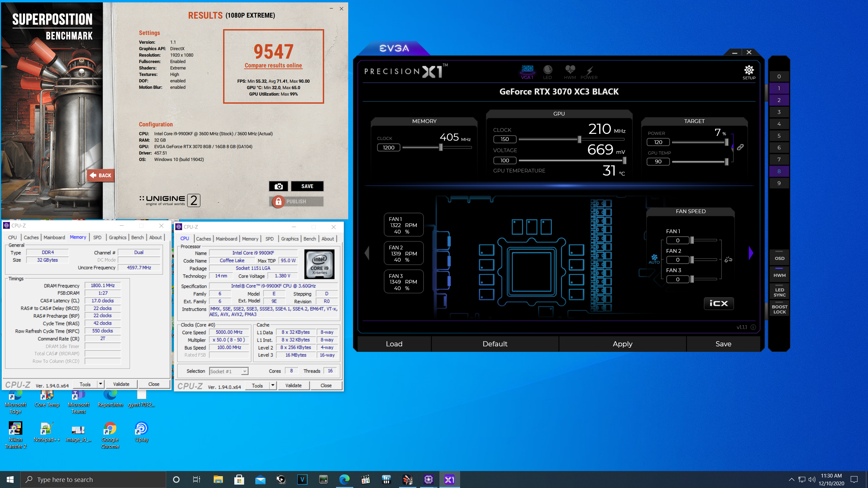Open the Windows Start menu
This screenshot has height=488, width=868.
10,479
